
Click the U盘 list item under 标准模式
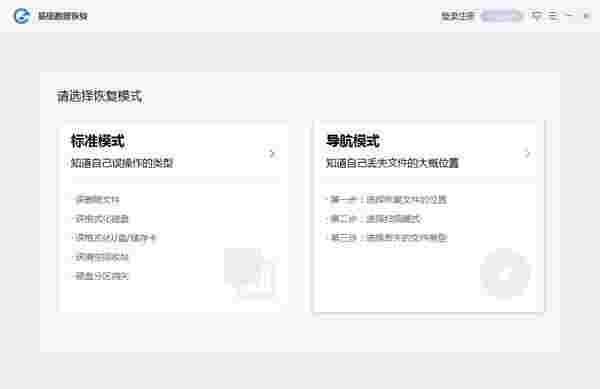pos(115,238)
